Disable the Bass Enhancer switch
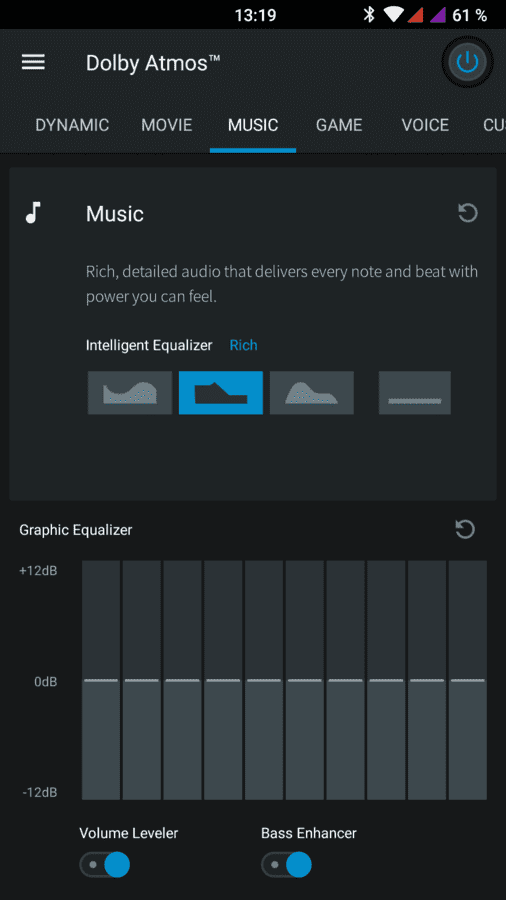Viewport: 506px width, 900px height. pyautogui.click(x=286, y=864)
